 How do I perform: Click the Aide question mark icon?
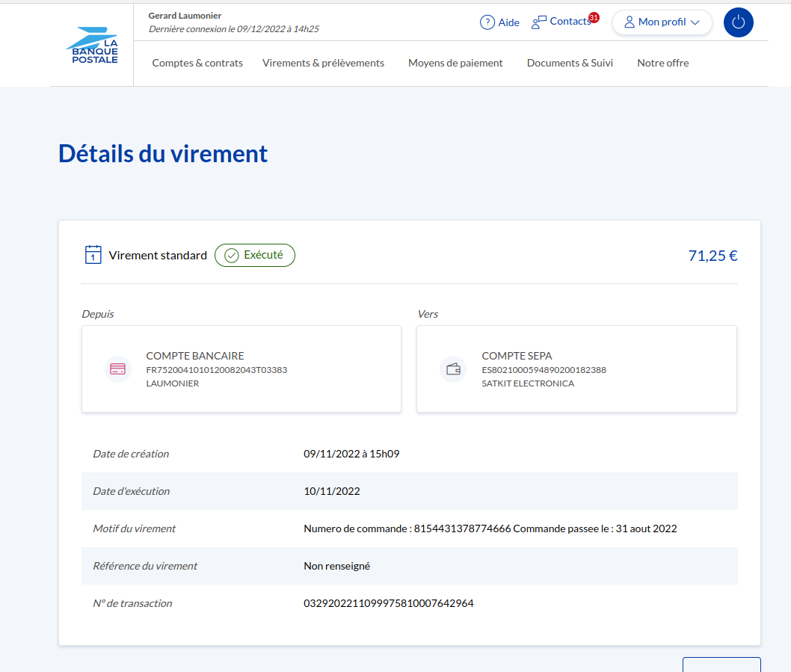click(x=487, y=22)
